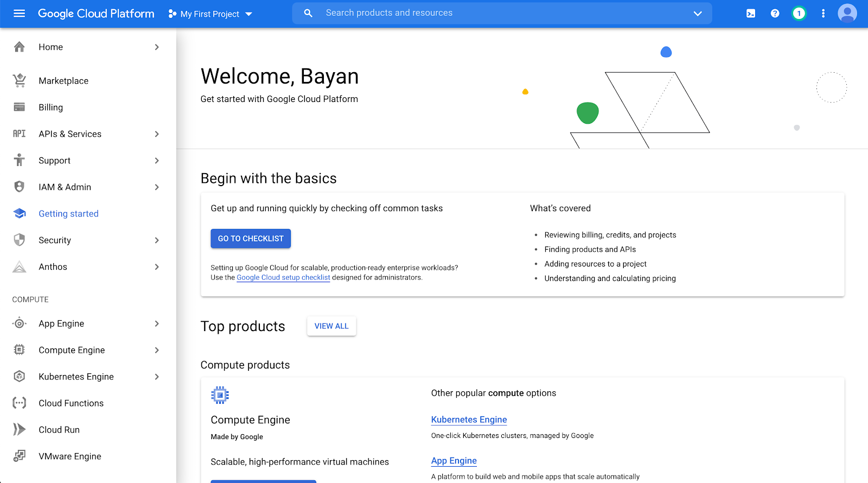Click the 'Adding resources to a project' bullet
Image resolution: width=868 pixels, height=483 pixels.
pos(596,264)
